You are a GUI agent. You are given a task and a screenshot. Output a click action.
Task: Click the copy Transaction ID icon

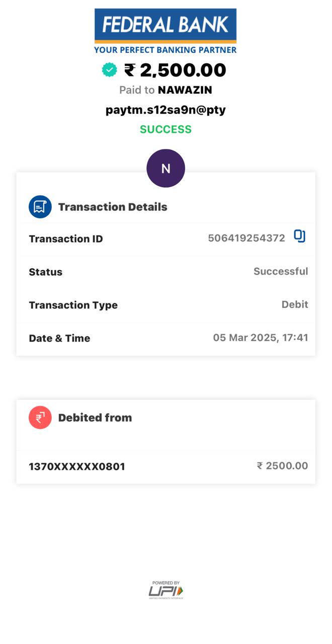[x=300, y=236]
